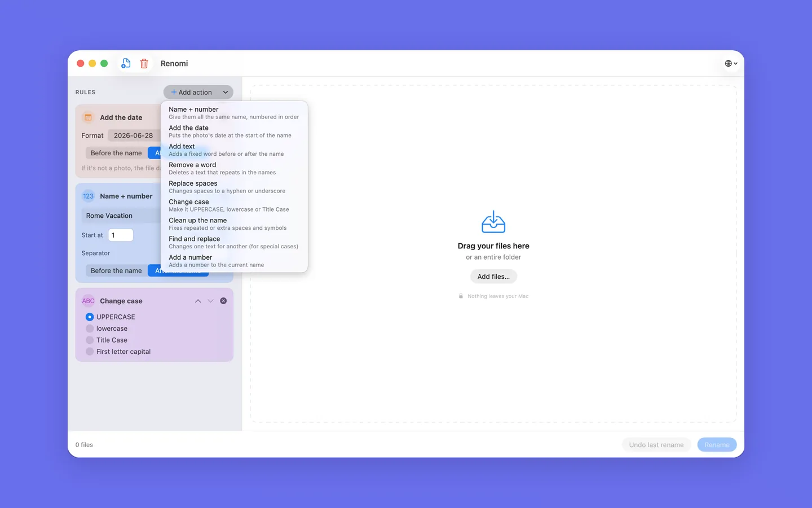Click the calendar icon on Add the date card
Image resolution: width=812 pixels, height=508 pixels.
(88, 117)
